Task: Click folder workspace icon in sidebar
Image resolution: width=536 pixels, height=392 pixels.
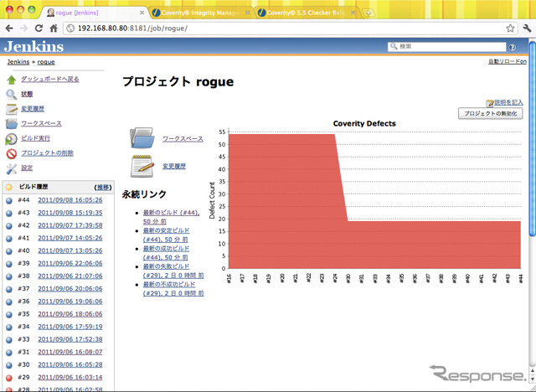Action: point(11,124)
